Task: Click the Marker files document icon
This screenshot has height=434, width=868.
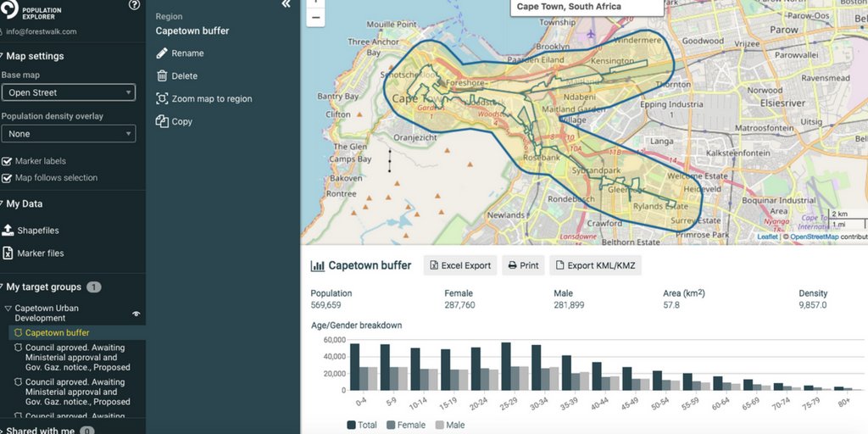Action: pyautogui.click(x=8, y=253)
